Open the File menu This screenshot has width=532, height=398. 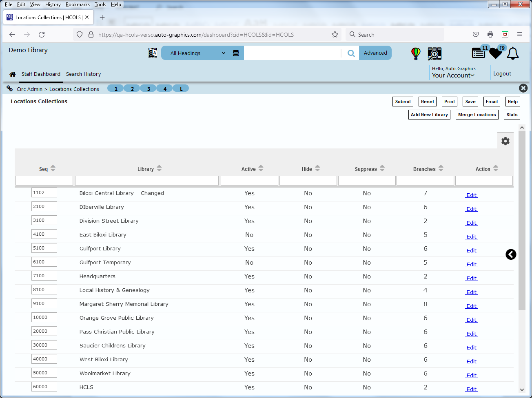point(9,4)
